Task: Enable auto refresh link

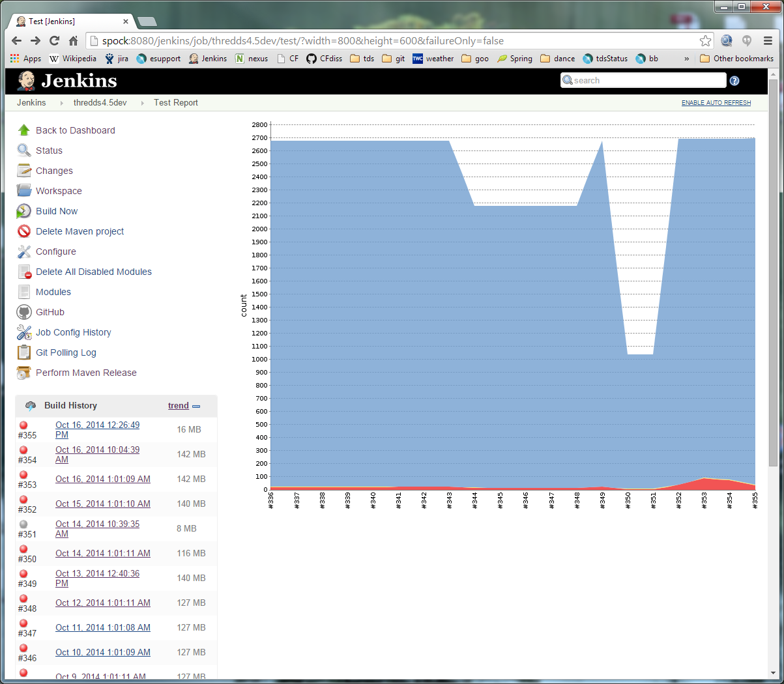Action: click(716, 103)
